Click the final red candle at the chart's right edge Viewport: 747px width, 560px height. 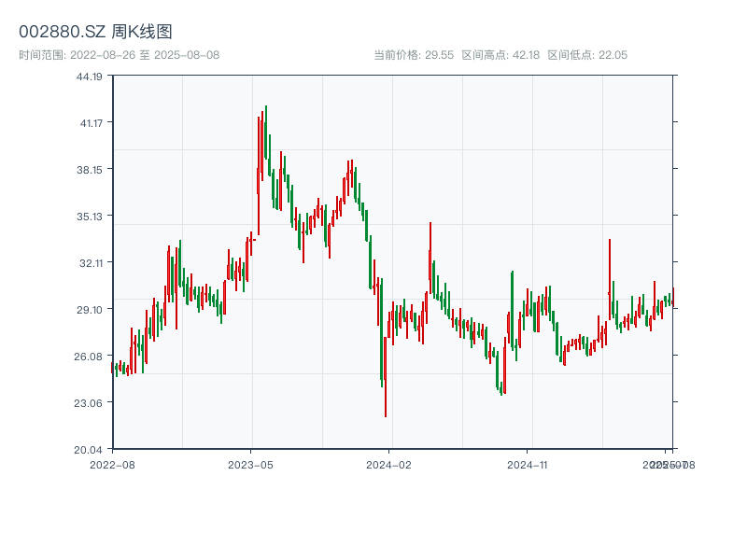pyautogui.click(x=673, y=297)
